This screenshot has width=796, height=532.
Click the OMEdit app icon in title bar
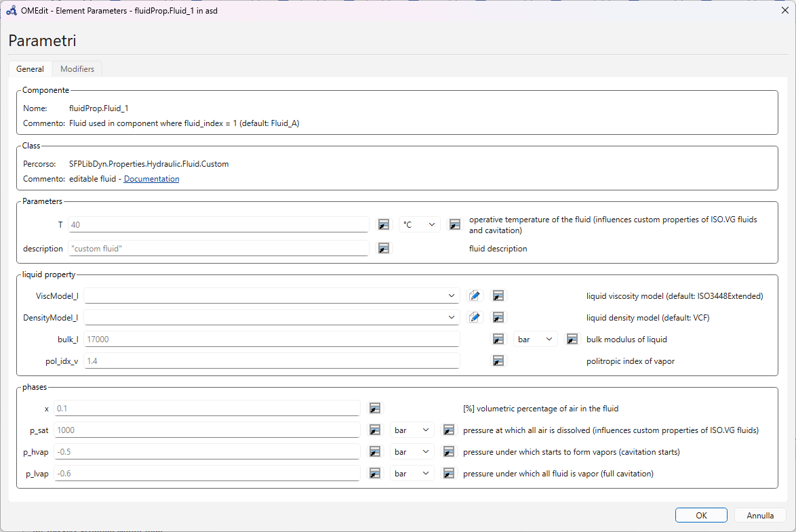click(11, 10)
